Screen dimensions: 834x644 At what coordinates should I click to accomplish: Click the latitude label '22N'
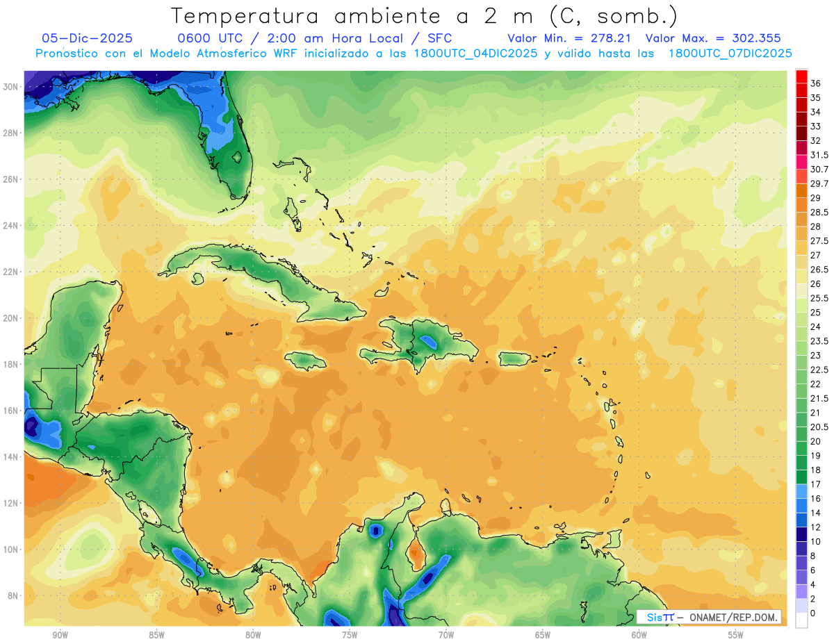point(11,272)
